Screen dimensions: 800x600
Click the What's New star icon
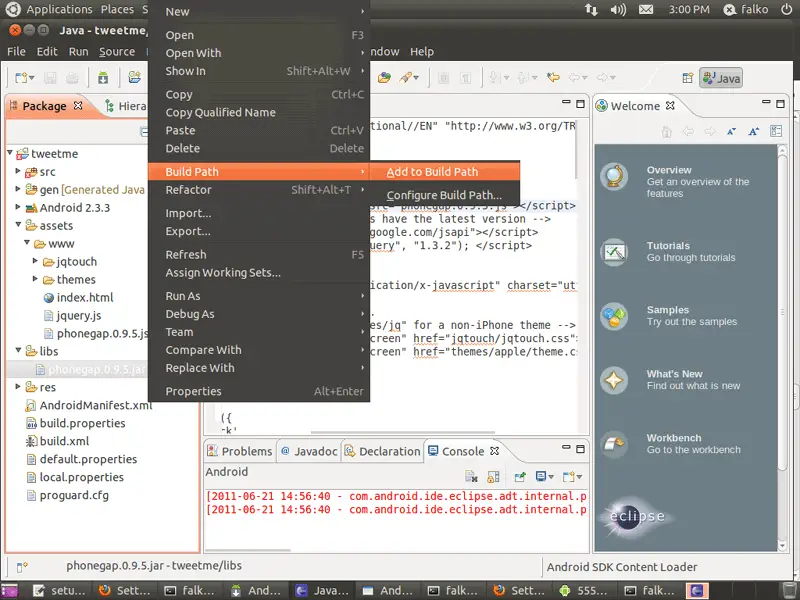point(614,380)
